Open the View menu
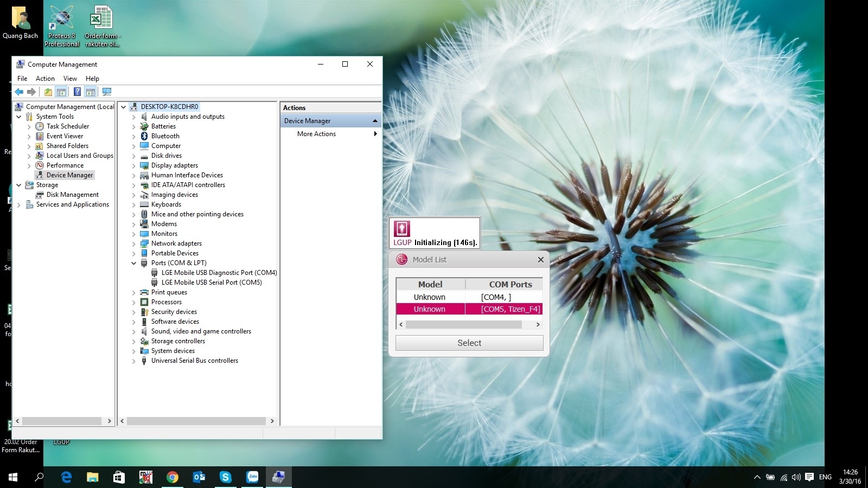Screen dimensions: 868x488 (70, 79)
